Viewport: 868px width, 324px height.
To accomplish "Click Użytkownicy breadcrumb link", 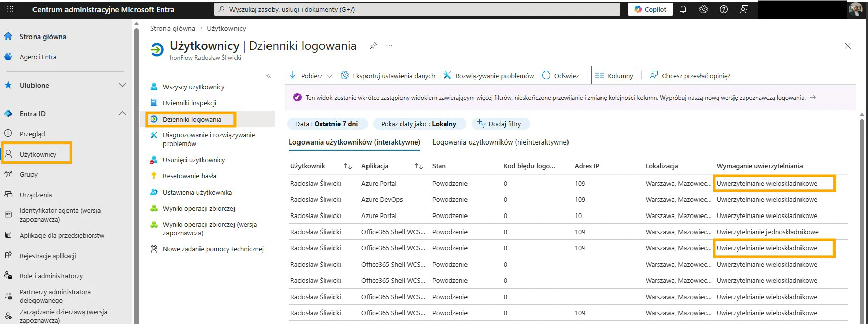I will tap(226, 28).
